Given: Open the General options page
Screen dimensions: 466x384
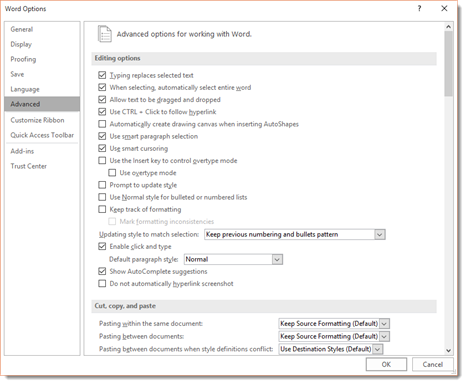Looking at the screenshot, I should [x=42, y=29].
